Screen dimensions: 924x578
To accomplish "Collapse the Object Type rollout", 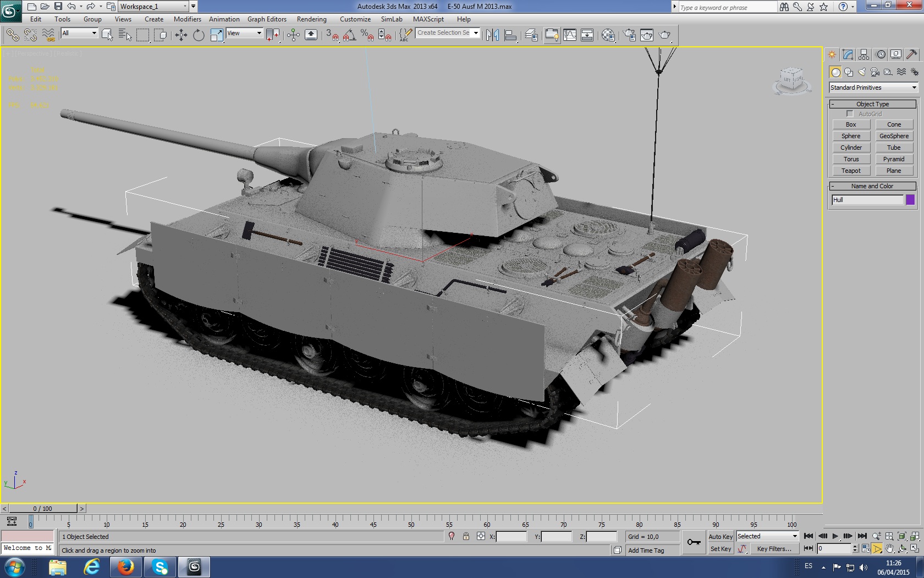I will pyautogui.click(x=873, y=104).
